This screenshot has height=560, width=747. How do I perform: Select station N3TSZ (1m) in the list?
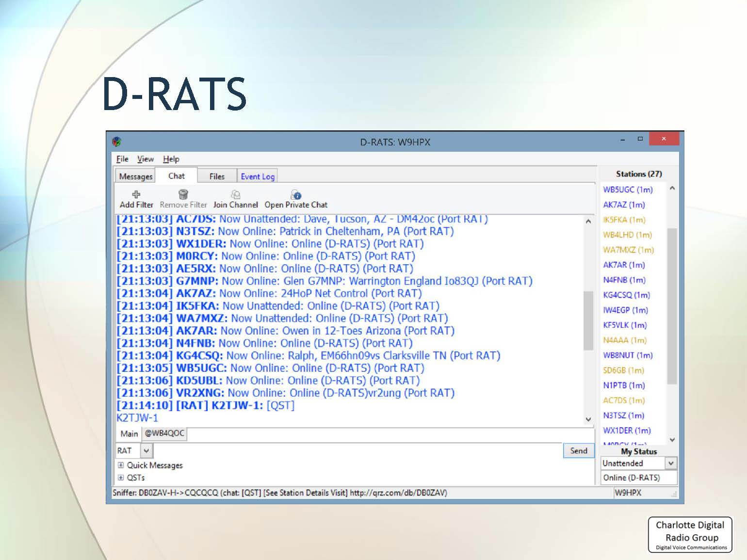click(x=623, y=415)
